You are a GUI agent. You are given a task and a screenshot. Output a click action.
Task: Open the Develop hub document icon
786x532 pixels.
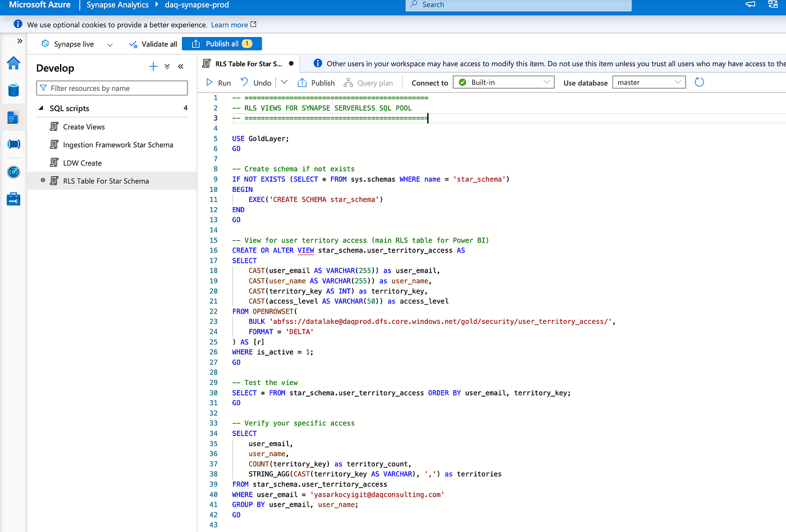click(13, 117)
